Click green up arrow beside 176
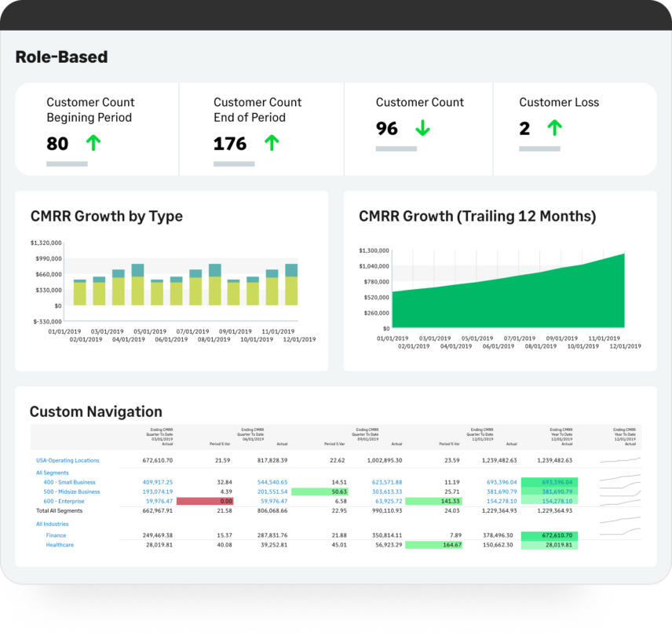The width and height of the screenshot is (672, 636). 272,143
